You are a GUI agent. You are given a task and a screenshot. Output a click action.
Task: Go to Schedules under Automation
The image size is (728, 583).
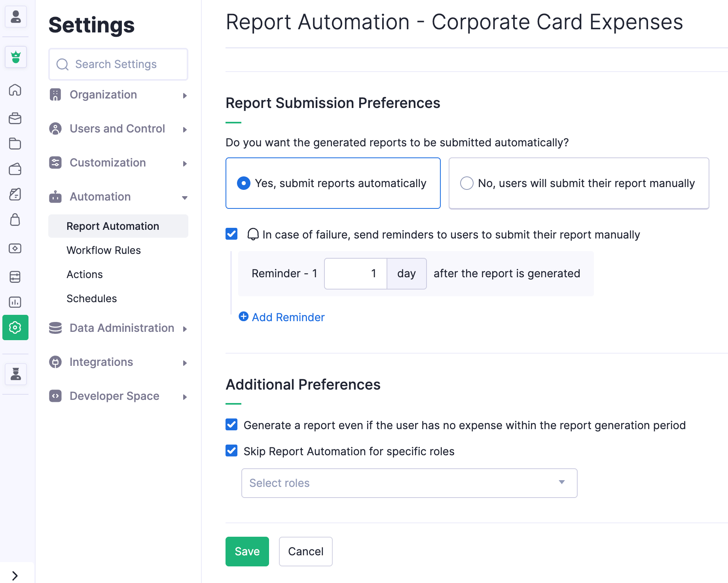point(92,299)
